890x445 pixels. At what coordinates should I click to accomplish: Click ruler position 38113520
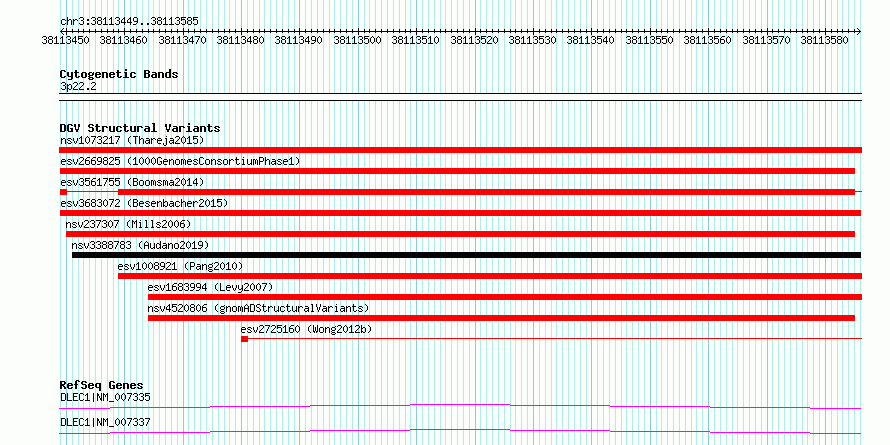point(475,40)
